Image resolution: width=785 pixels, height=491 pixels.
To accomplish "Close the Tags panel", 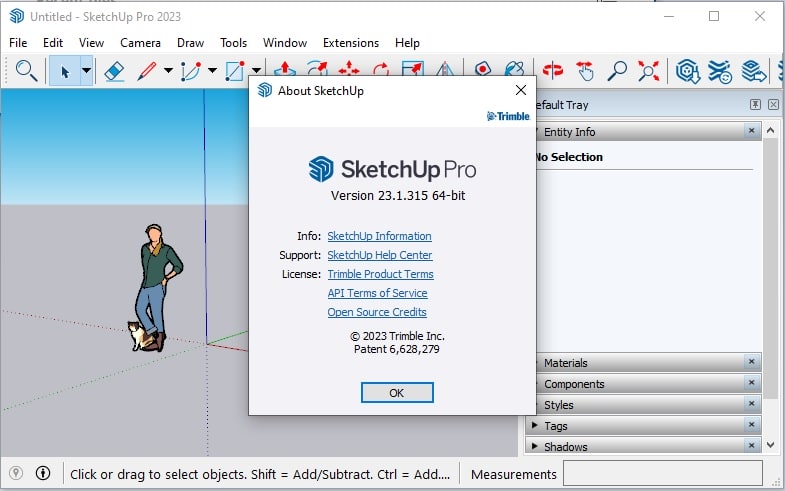I will pos(751,424).
